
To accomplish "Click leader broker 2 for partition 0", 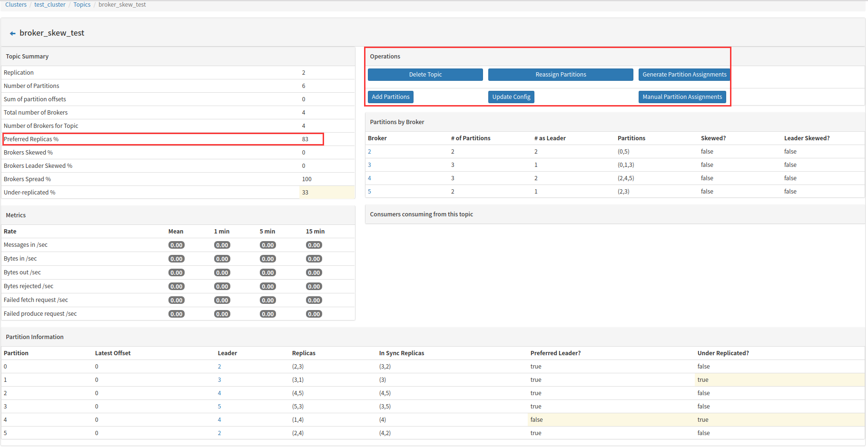I will click(219, 366).
